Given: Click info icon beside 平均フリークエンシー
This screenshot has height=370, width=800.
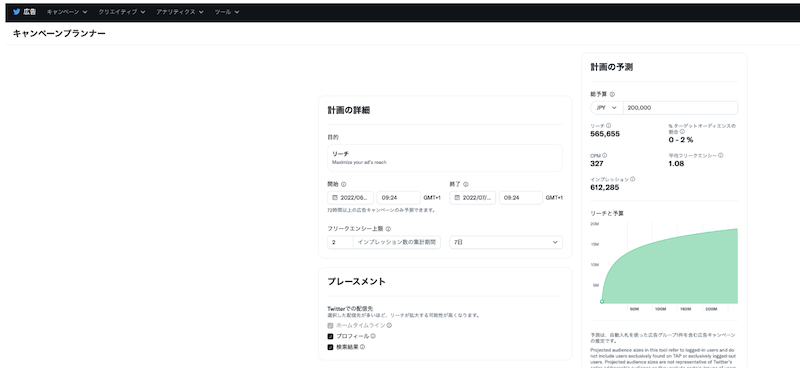Looking at the screenshot, I should pos(720,155).
